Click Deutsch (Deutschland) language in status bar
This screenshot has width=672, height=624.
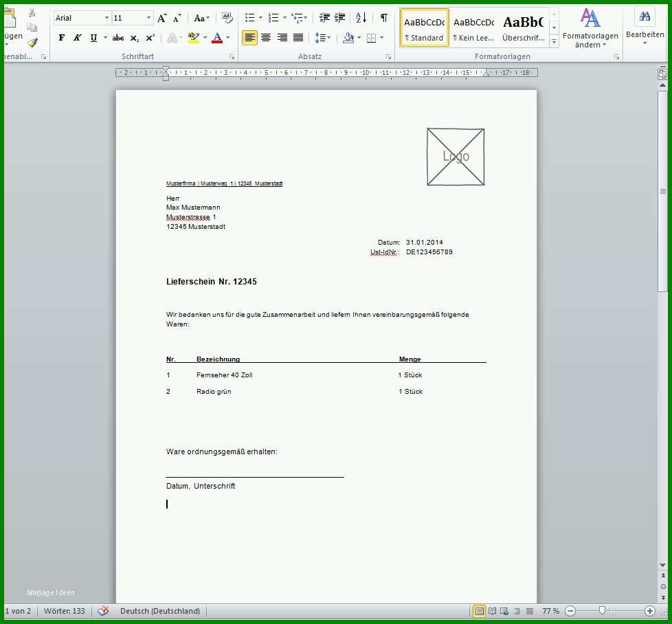point(160,611)
